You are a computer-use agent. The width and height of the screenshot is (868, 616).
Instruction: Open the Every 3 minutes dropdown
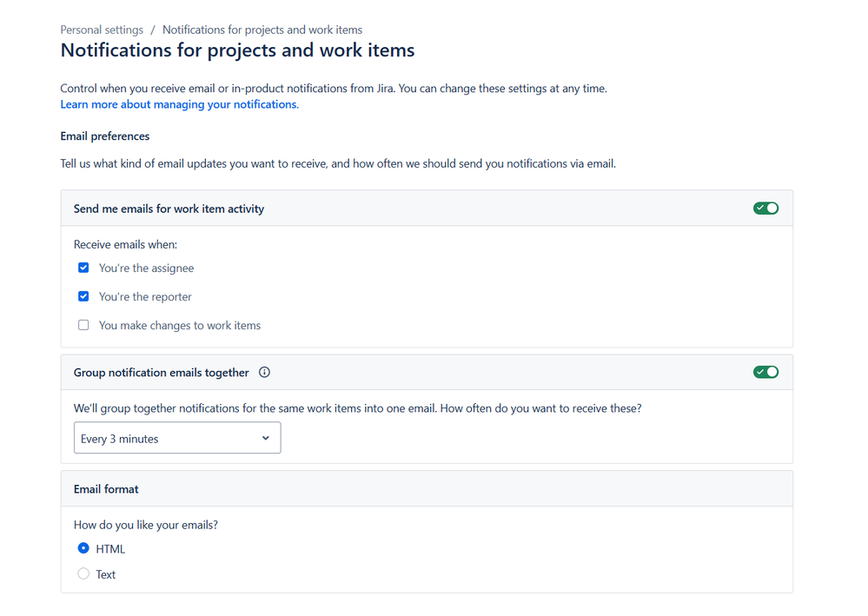click(176, 439)
